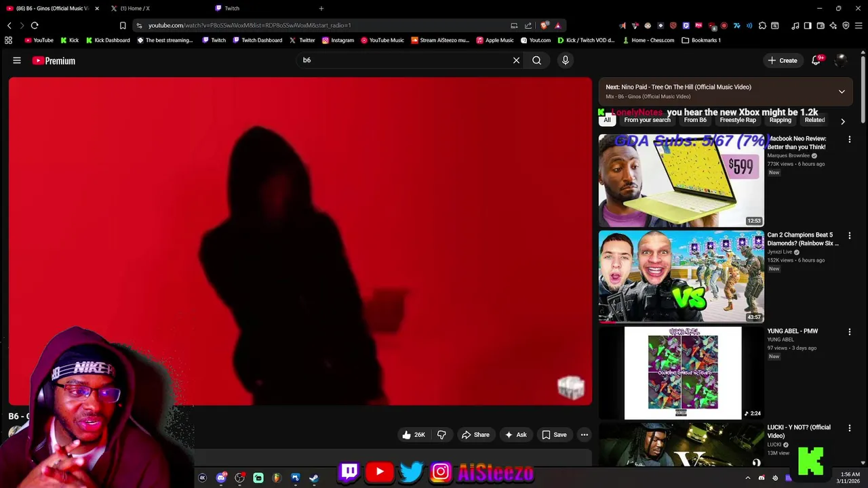
Task: Open the account avatar menu
Action: [840, 60]
